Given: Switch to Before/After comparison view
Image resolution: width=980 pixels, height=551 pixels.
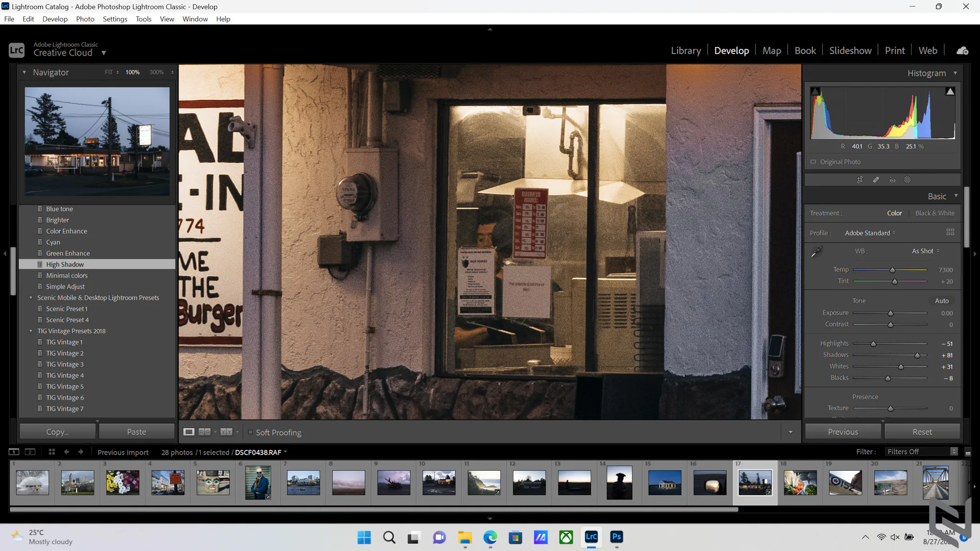Looking at the screenshot, I should click(204, 432).
